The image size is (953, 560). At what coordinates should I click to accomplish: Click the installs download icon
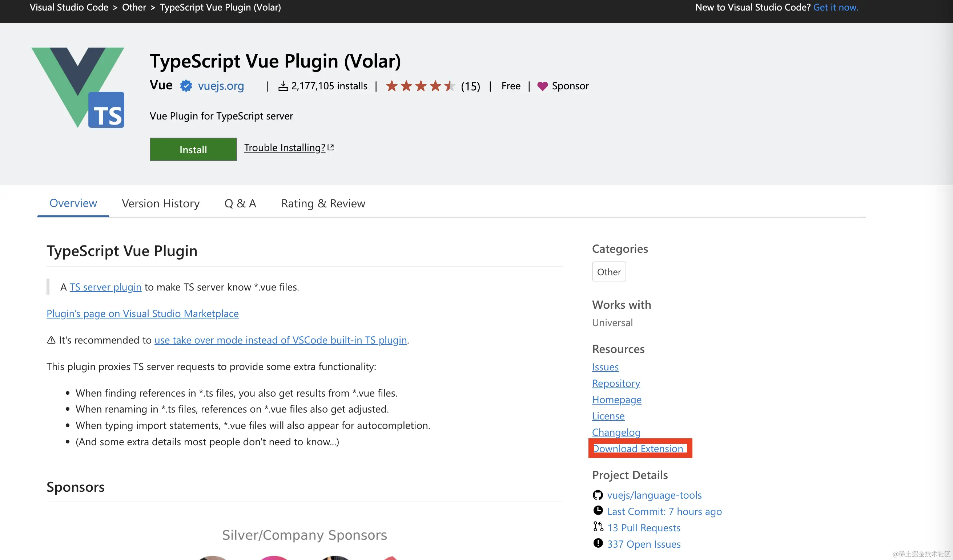283,86
